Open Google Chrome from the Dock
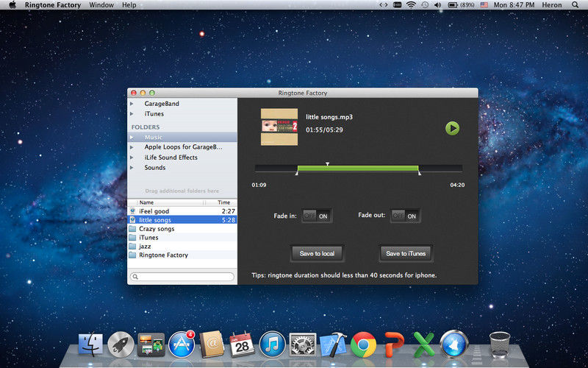Viewport: 588px width, 368px height. coord(363,344)
